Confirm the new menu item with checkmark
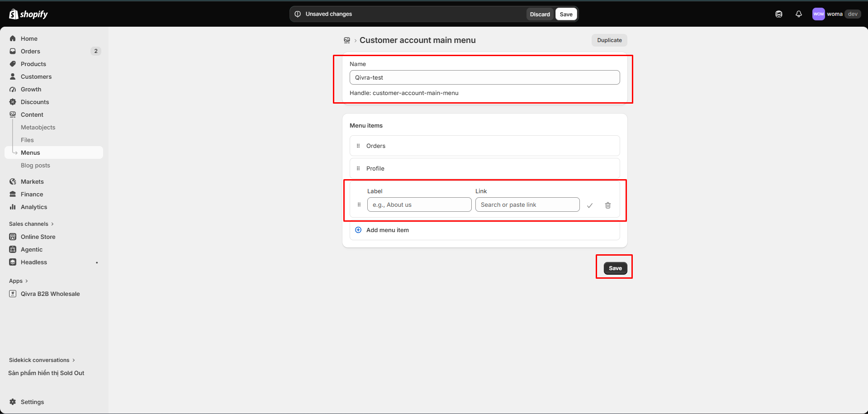 click(x=590, y=205)
